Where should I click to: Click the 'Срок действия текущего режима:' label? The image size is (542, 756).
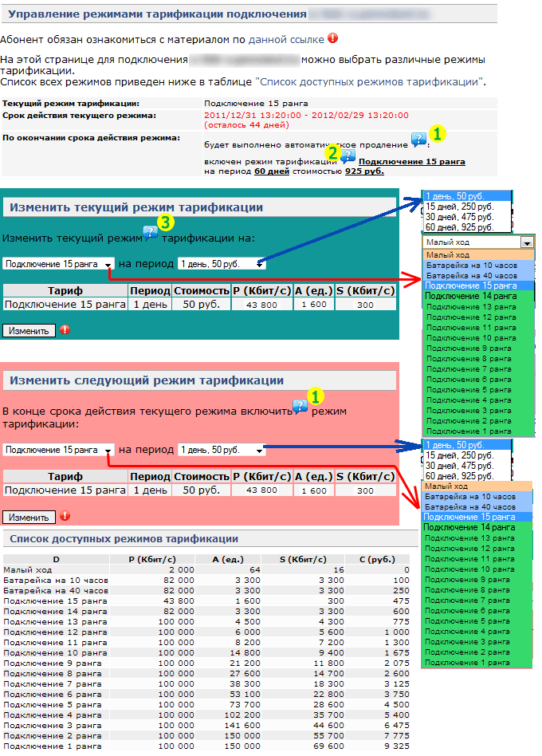point(80,115)
